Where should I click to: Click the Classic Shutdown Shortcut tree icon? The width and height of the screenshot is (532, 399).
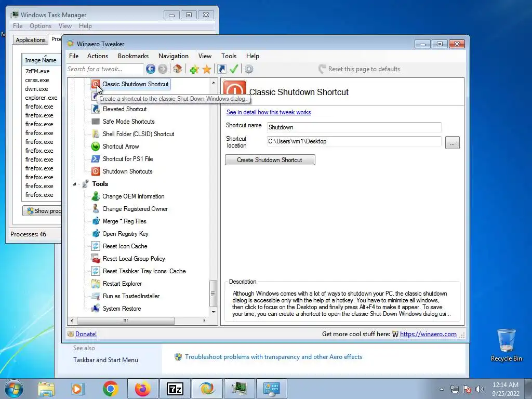[96, 84]
